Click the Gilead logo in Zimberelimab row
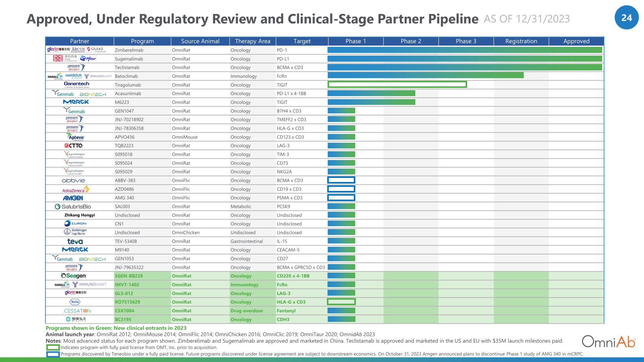644x362 pixels. [96, 50]
